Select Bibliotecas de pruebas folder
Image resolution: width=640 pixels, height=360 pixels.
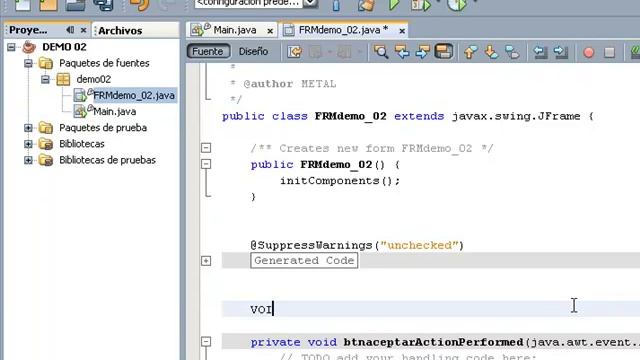tap(107, 160)
